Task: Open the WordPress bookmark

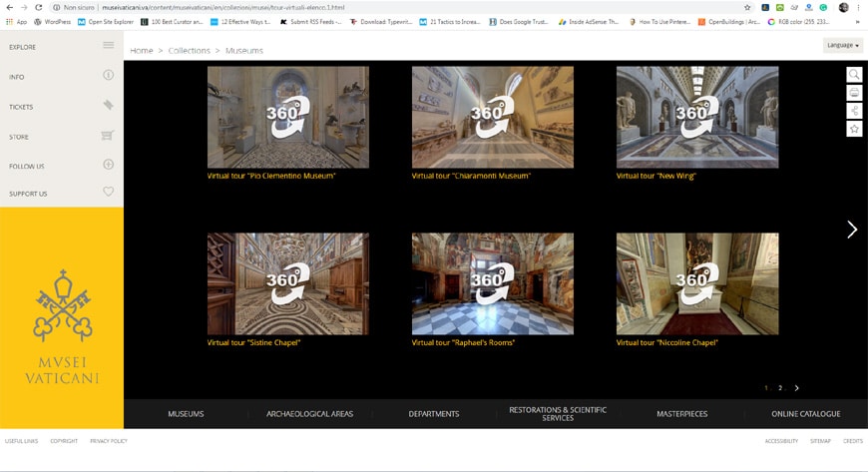Action: click(x=53, y=22)
